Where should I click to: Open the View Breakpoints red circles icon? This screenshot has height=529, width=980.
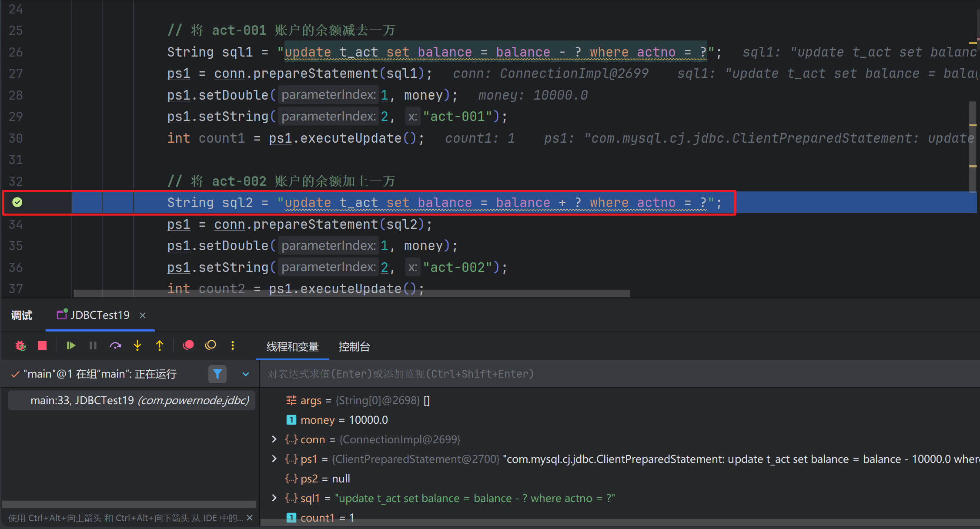[x=188, y=345]
